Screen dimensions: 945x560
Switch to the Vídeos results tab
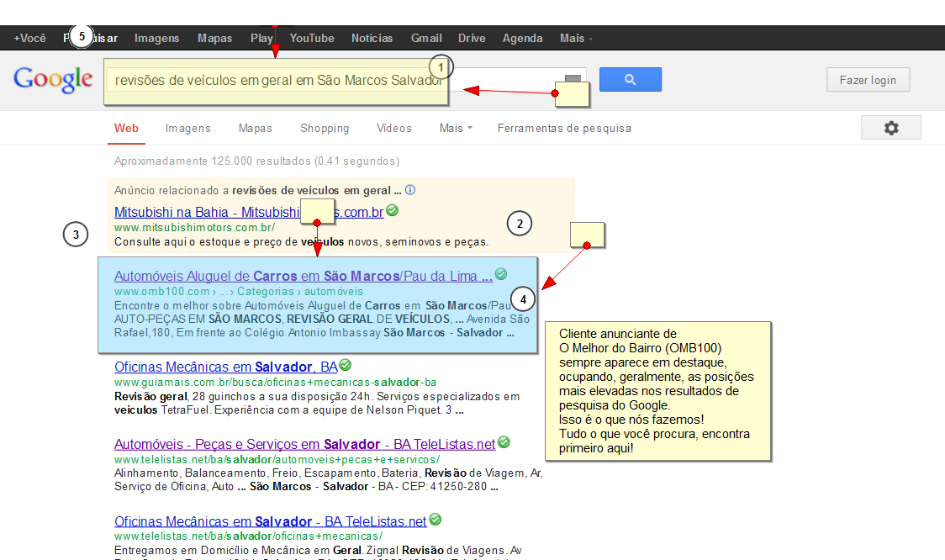coord(394,129)
